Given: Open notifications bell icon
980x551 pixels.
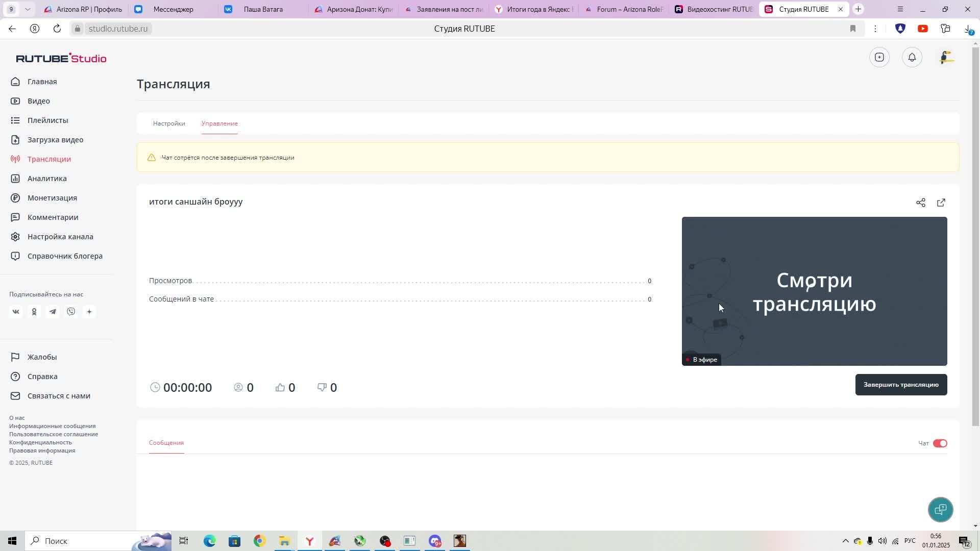Looking at the screenshot, I should click(x=912, y=57).
